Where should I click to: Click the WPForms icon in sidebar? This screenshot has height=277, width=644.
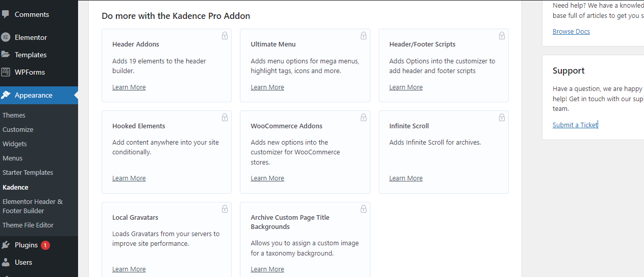coord(6,72)
